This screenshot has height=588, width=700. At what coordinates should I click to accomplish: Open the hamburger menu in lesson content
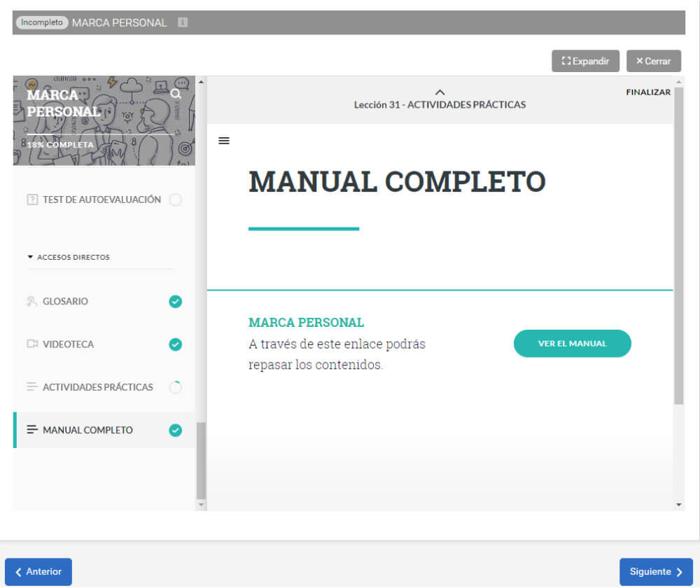[x=224, y=141]
